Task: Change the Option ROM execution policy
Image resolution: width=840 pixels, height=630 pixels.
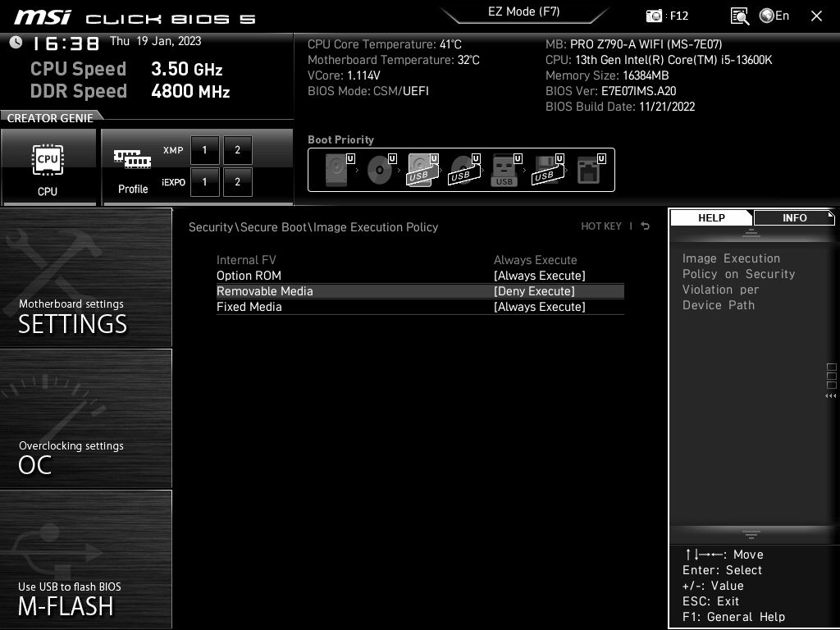Action: click(x=535, y=275)
